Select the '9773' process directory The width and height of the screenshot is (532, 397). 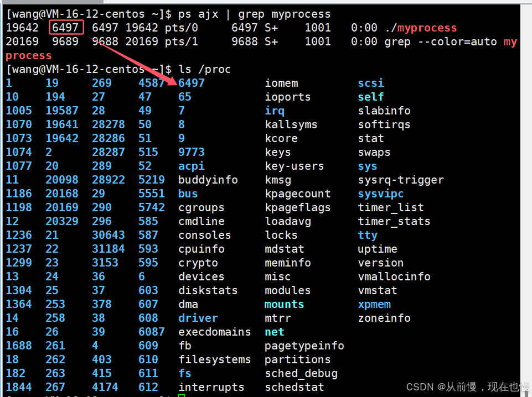click(192, 153)
